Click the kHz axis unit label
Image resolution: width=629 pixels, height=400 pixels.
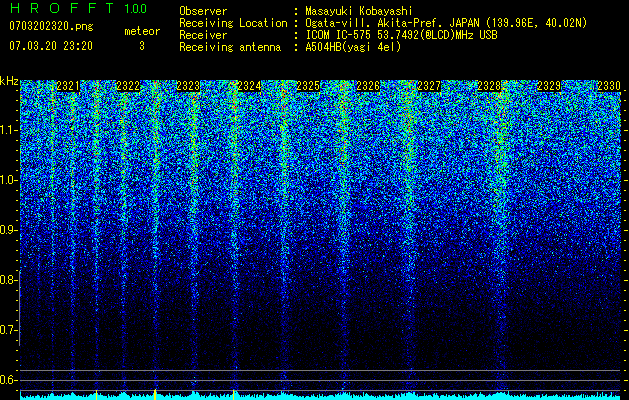pos(9,81)
